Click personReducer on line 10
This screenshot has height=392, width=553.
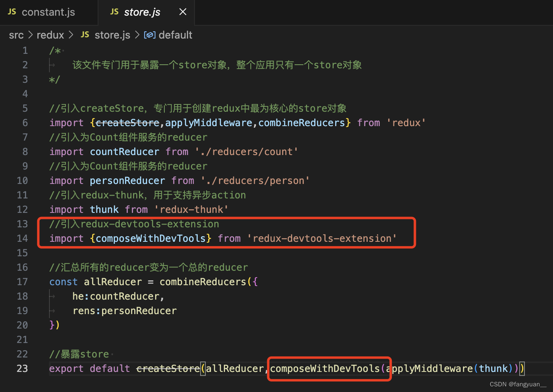(x=127, y=181)
